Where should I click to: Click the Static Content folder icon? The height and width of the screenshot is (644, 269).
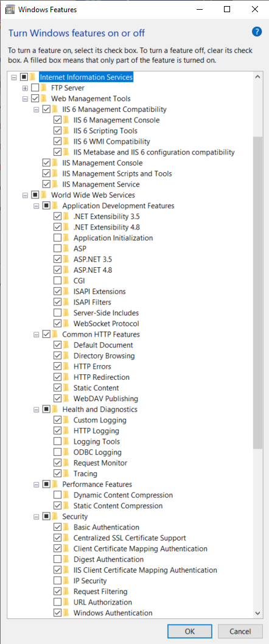click(x=66, y=388)
